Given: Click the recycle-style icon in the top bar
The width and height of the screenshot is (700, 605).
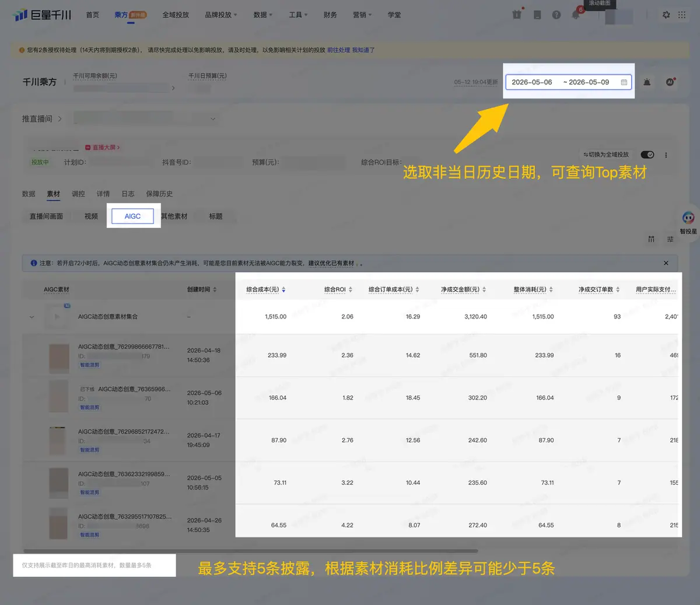Looking at the screenshot, I should [666, 15].
